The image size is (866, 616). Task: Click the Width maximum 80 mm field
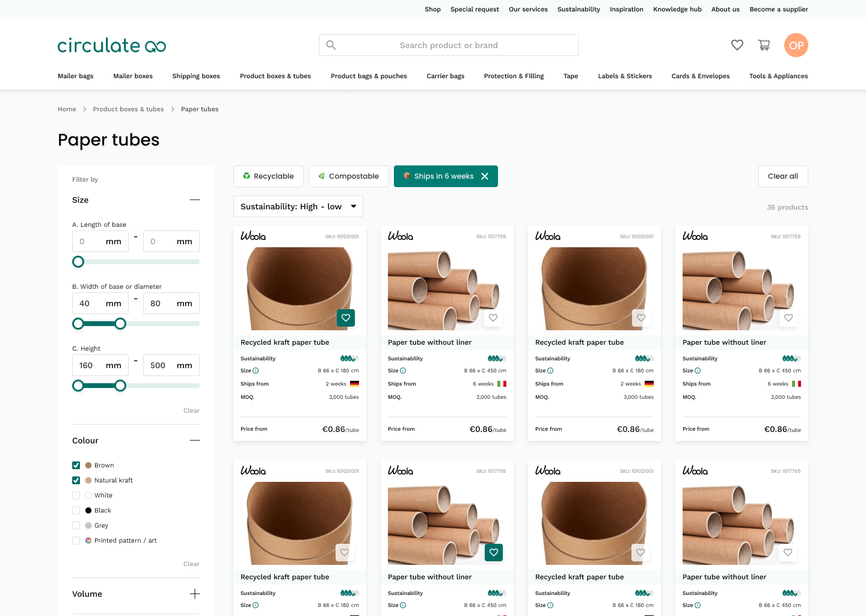(x=171, y=303)
